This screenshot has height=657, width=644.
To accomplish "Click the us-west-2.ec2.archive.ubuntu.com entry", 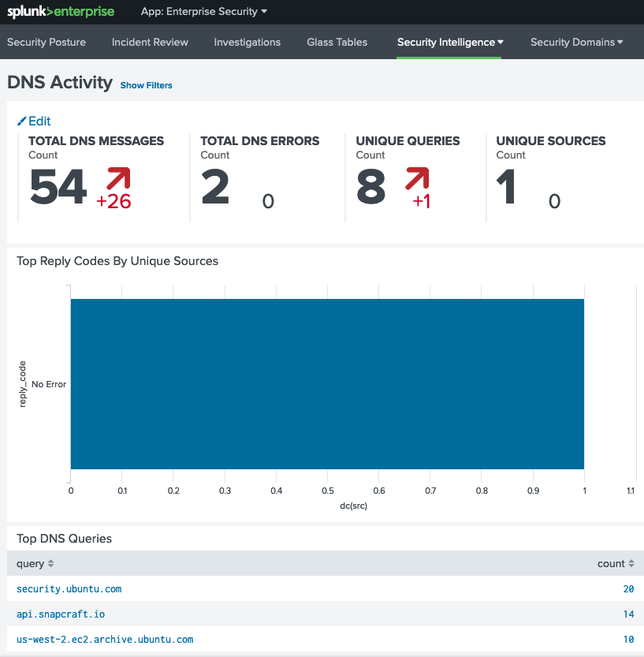I will click(x=106, y=639).
